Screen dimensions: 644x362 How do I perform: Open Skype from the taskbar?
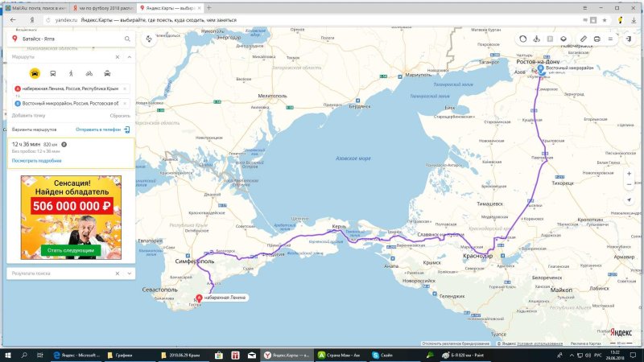click(x=383, y=355)
